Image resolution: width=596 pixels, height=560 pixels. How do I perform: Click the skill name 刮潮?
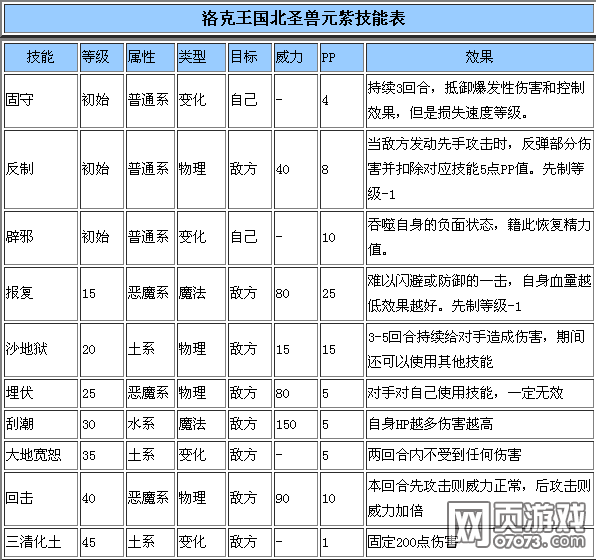point(19,424)
